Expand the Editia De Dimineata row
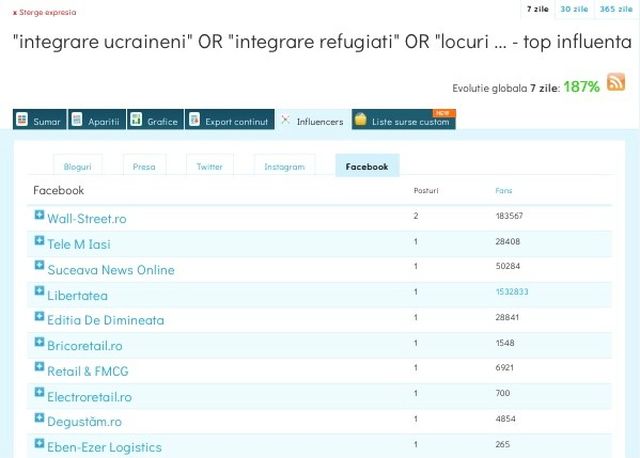 39,316
